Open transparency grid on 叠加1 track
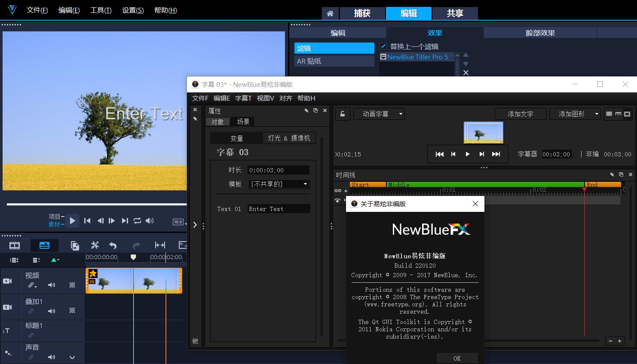The height and width of the screenshot is (364, 637). [x=72, y=310]
